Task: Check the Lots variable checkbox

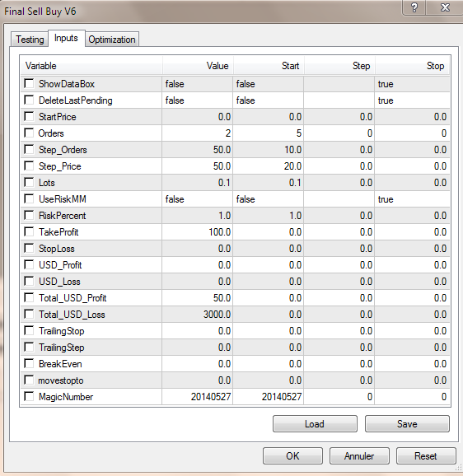Action: (x=29, y=182)
